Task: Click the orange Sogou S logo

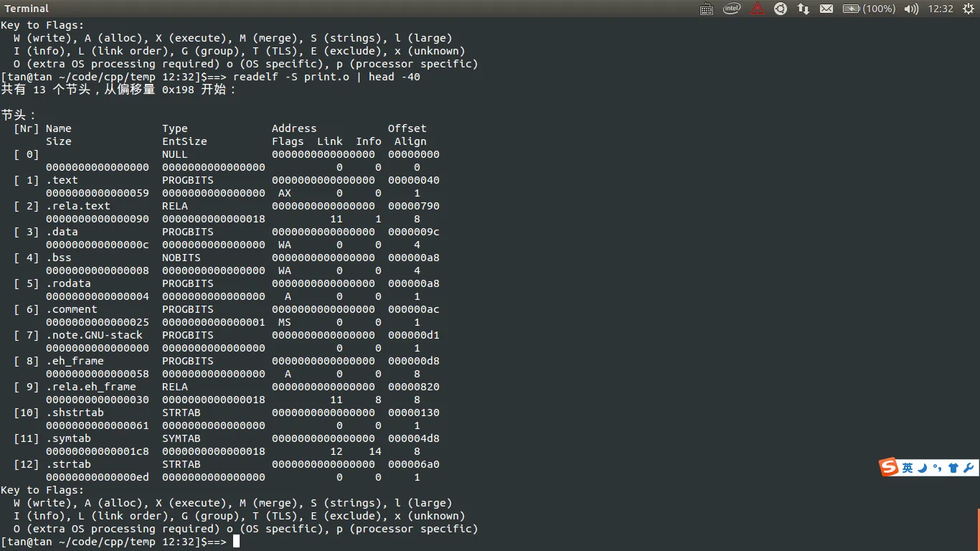Action: click(x=890, y=467)
